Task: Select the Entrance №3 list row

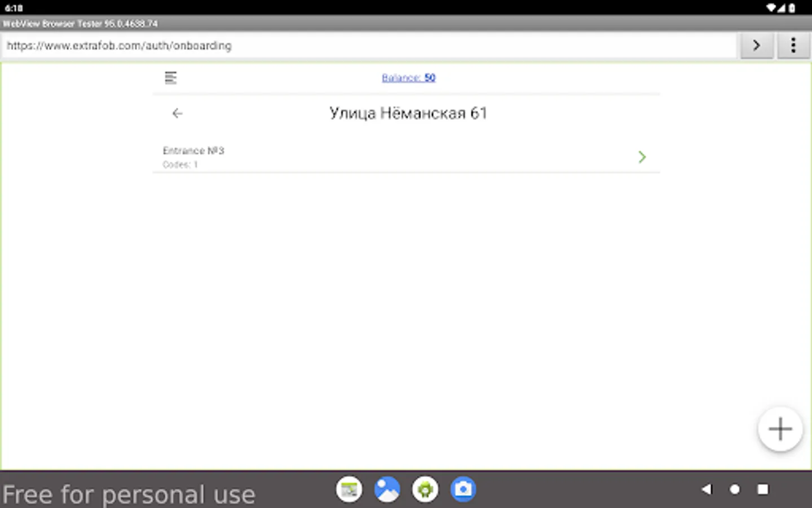Action: (406, 157)
